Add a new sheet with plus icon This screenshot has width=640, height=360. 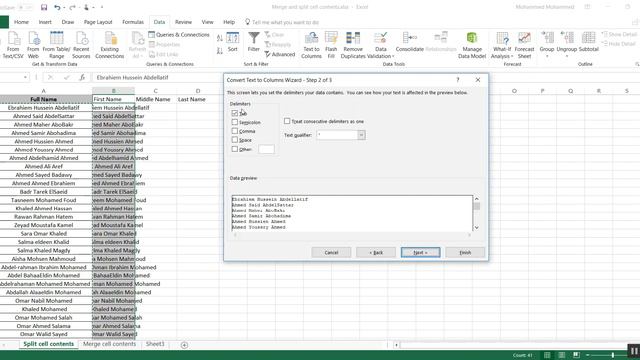(x=184, y=345)
